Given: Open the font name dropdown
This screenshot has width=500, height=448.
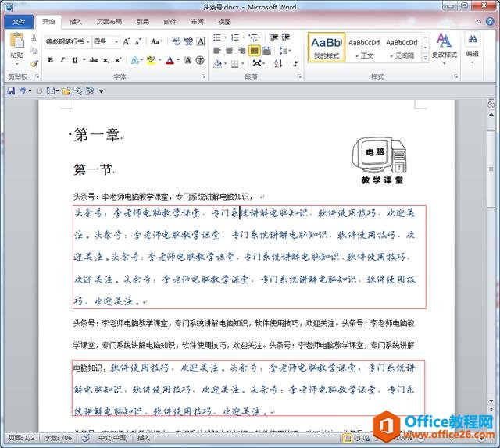Looking at the screenshot, I should coord(88,41).
